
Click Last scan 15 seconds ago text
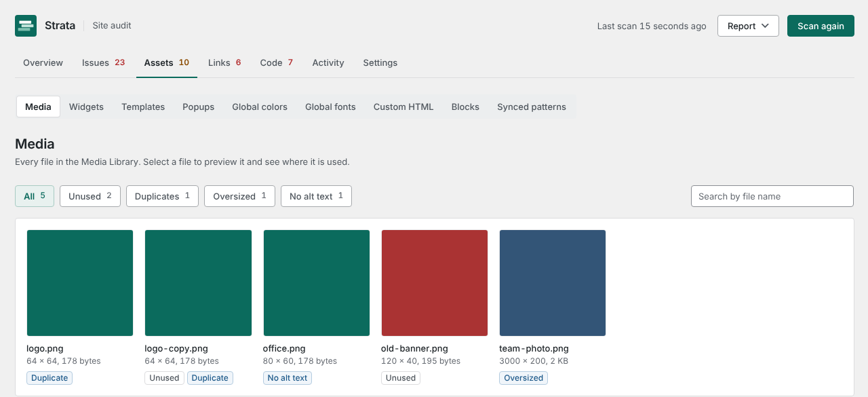(x=652, y=26)
